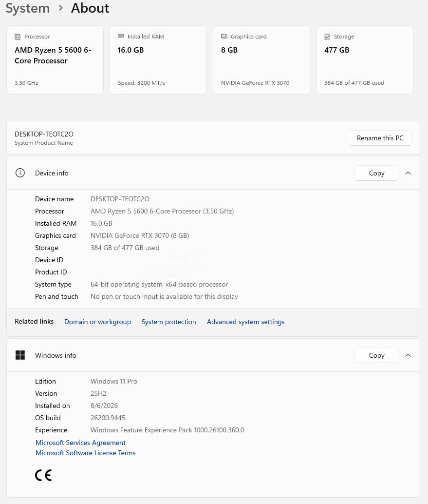Go back to System breadcrumb

pyautogui.click(x=28, y=8)
